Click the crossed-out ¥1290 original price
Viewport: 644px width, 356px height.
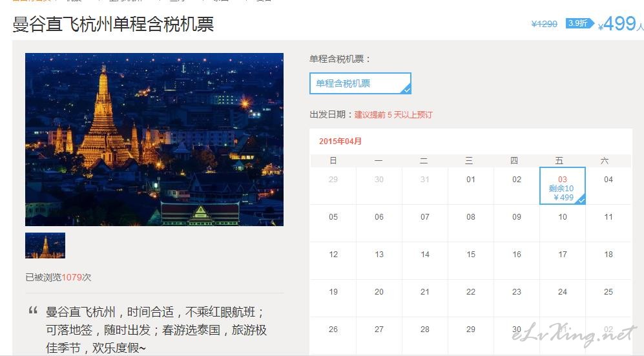[x=544, y=24]
